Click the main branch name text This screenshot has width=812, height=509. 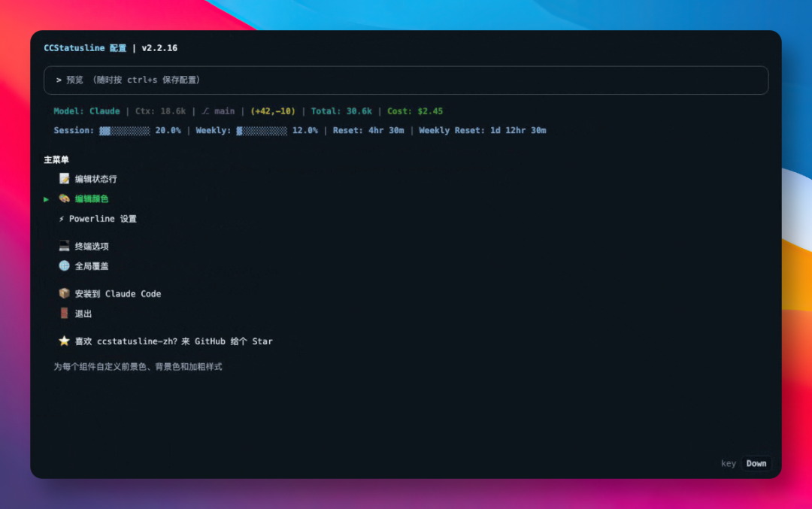click(224, 111)
